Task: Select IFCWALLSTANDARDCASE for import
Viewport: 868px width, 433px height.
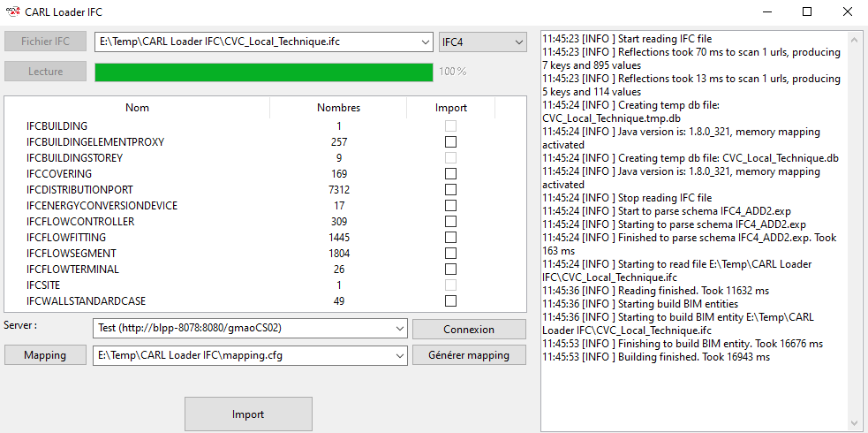Action: (x=450, y=301)
